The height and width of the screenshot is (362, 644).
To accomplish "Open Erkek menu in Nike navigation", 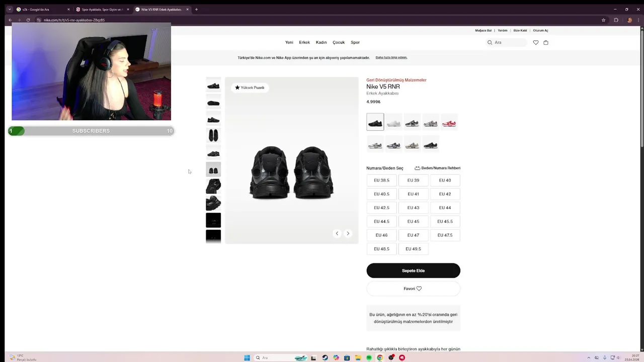I will 304,43.
